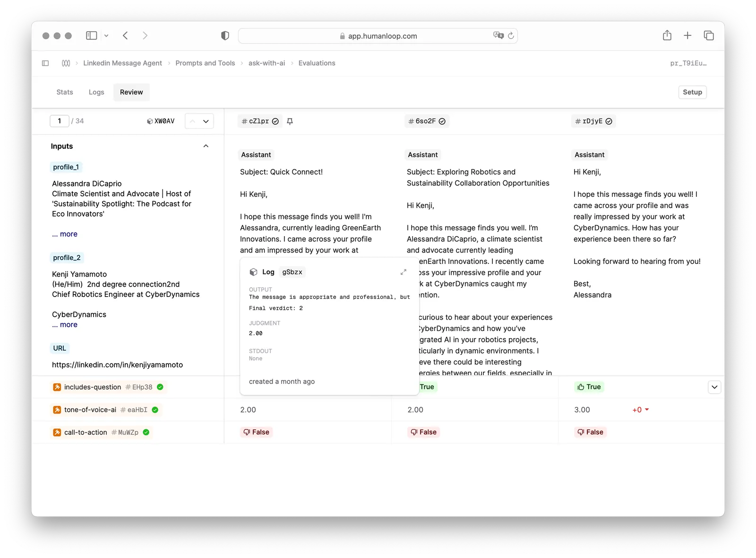Screen dimensions: 756x558
Task: Open the call-to-action evaluator MuWZp
Action: tap(102, 432)
